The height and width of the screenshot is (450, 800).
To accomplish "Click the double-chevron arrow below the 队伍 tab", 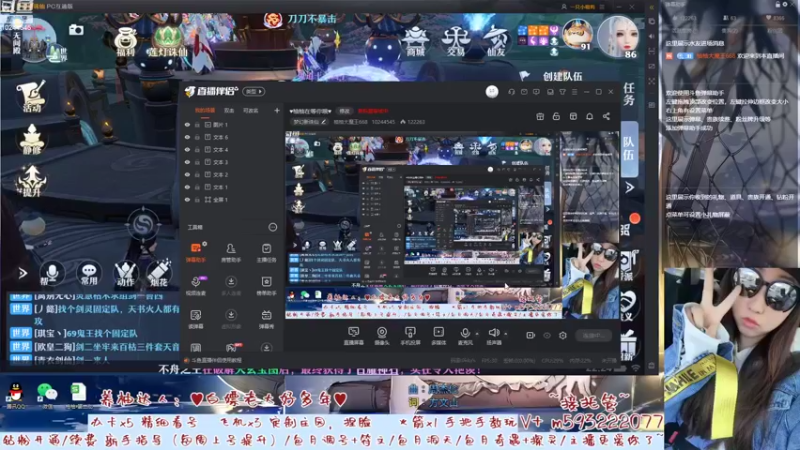I will click(x=630, y=187).
